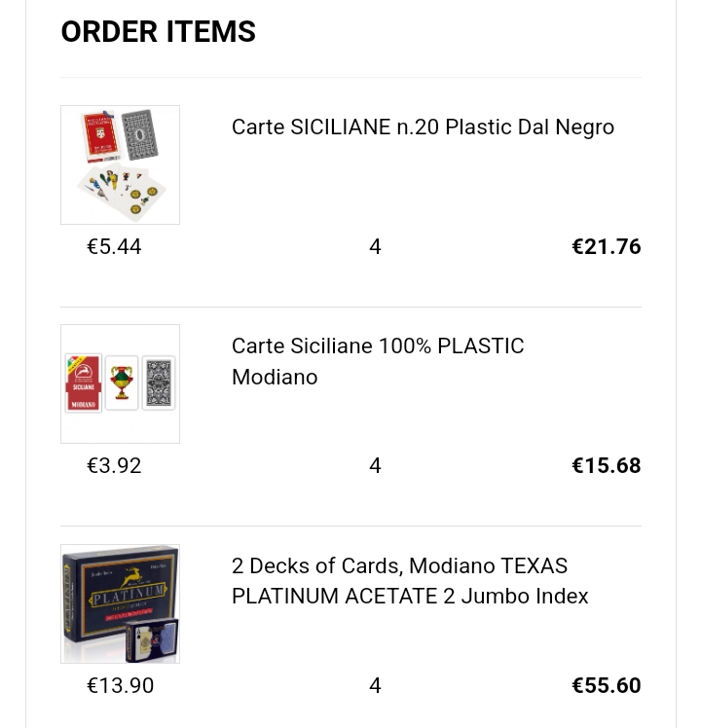Click the €21.76 line total
The image size is (701, 728).
607,246
